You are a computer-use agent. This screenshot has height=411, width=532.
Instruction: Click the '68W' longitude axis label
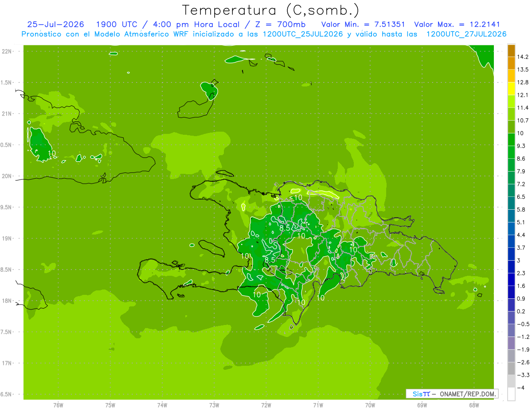[x=474, y=405]
